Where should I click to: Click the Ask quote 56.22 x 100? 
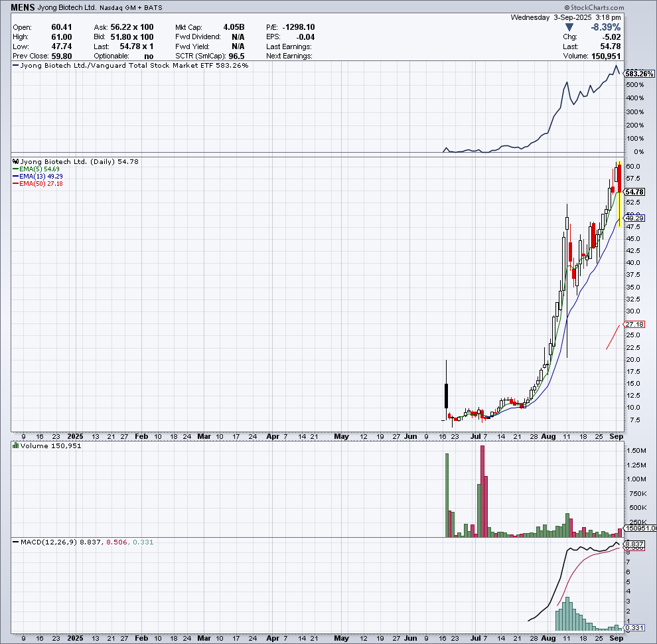[x=132, y=27]
